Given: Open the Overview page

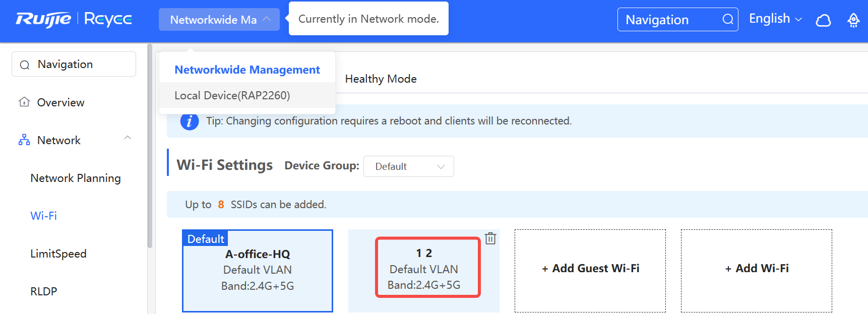Looking at the screenshot, I should pyautogui.click(x=60, y=102).
